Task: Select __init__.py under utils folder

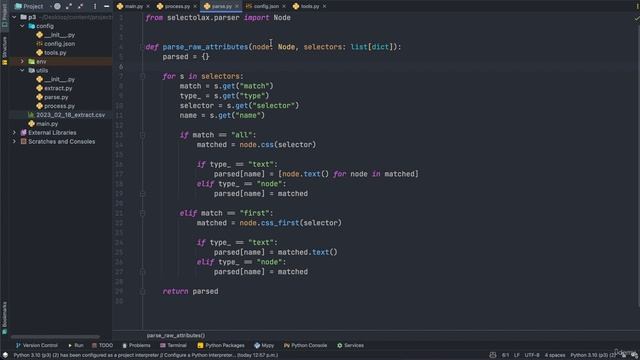Action: tap(60, 79)
